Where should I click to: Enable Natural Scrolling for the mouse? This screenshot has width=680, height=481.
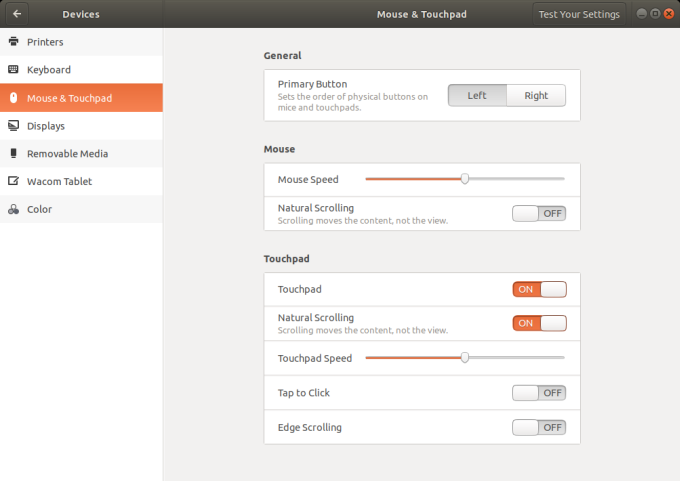539,213
